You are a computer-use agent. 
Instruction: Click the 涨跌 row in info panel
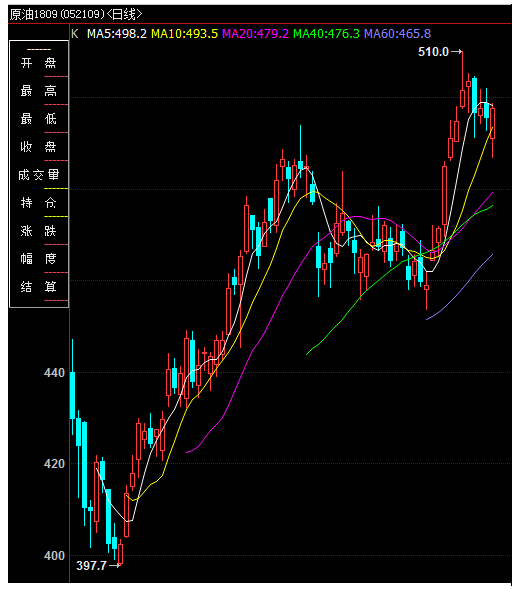click(x=39, y=231)
